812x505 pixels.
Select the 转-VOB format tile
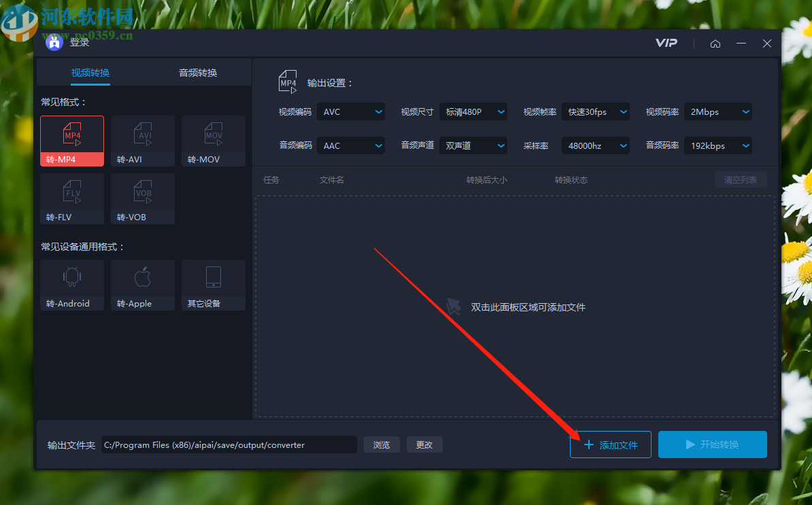click(142, 198)
